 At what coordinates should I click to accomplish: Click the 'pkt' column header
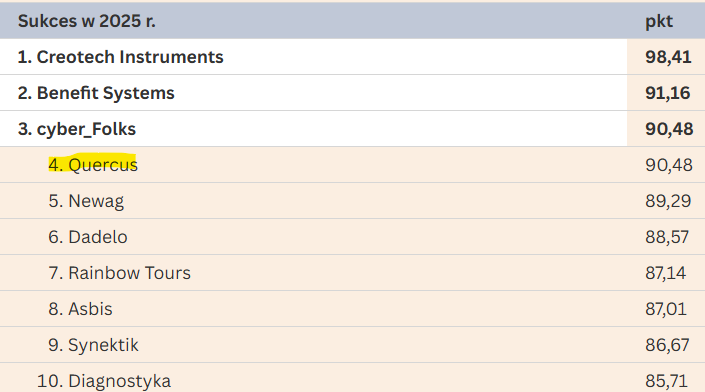pos(659,22)
